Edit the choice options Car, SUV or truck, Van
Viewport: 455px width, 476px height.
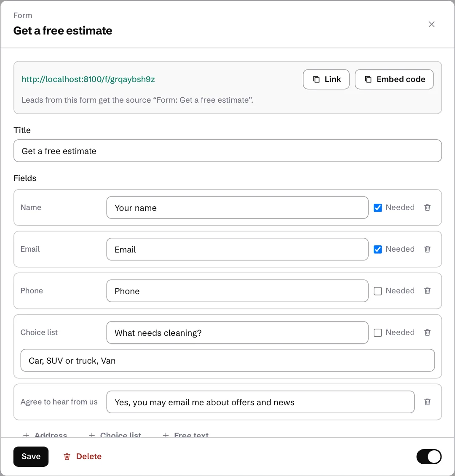(x=227, y=360)
